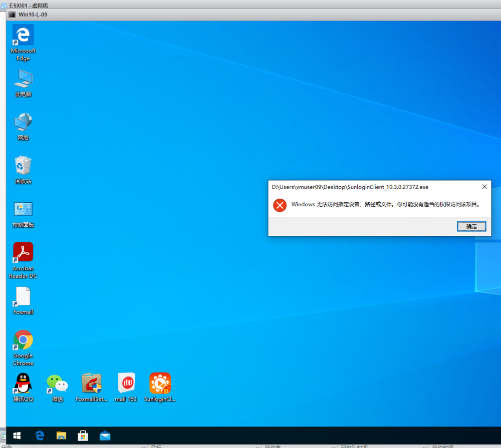The image size is (501, 448).
Task: Select the 此电脑 desktop icon
Action: [x=23, y=83]
